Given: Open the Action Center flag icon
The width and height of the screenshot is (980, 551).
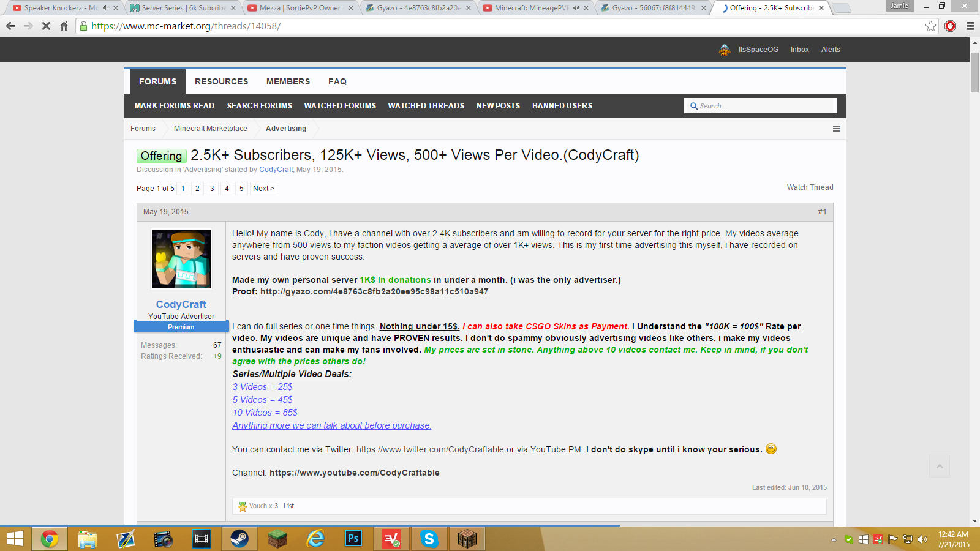Looking at the screenshot, I should coord(893,539).
